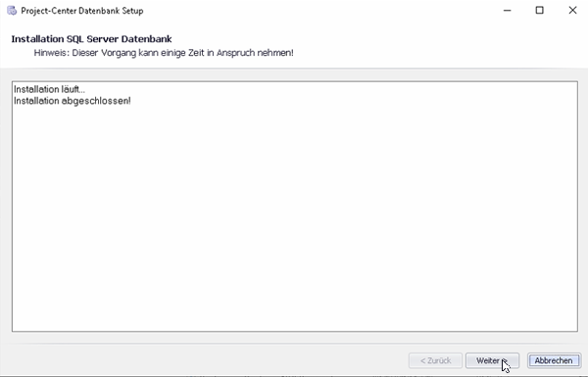This screenshot has width=588, height=377.
Task: Select the "Installation abgeschlossen!" log line
Action: [73, 101]
